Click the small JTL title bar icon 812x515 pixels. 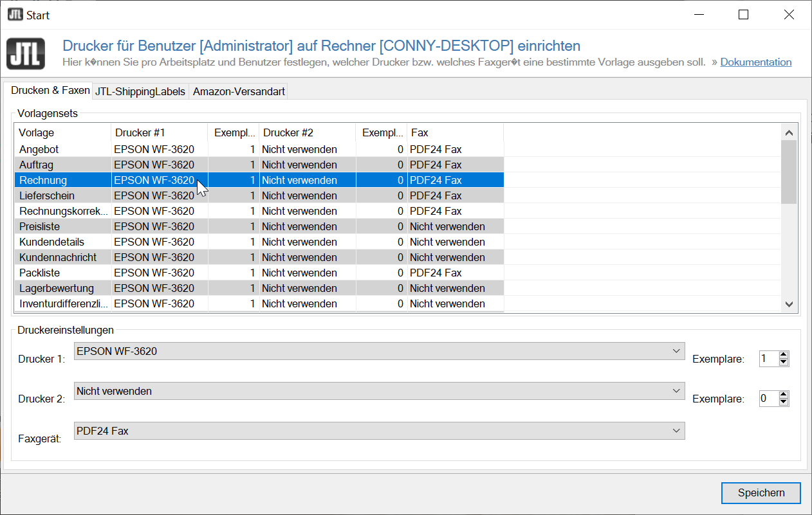point(15,15)
